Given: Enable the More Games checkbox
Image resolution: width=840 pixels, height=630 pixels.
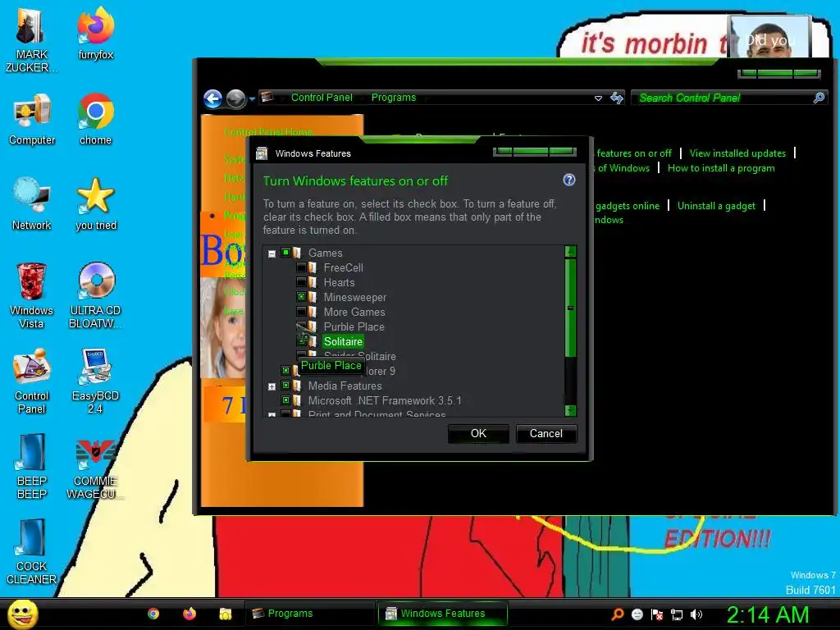Looking at the screenshot, I should pos(301,311).
